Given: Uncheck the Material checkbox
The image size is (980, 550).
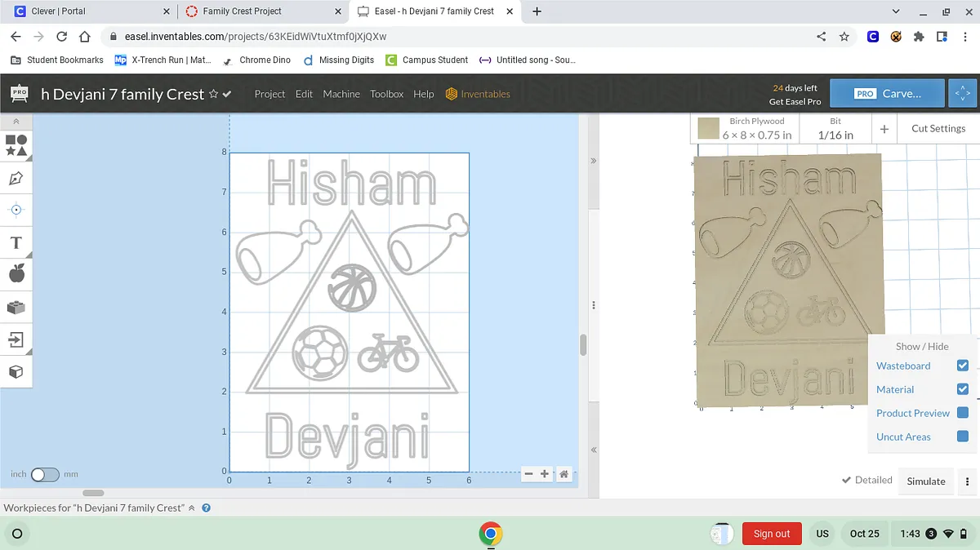Looking at the screenshot, I should click(x=962, y=389).
